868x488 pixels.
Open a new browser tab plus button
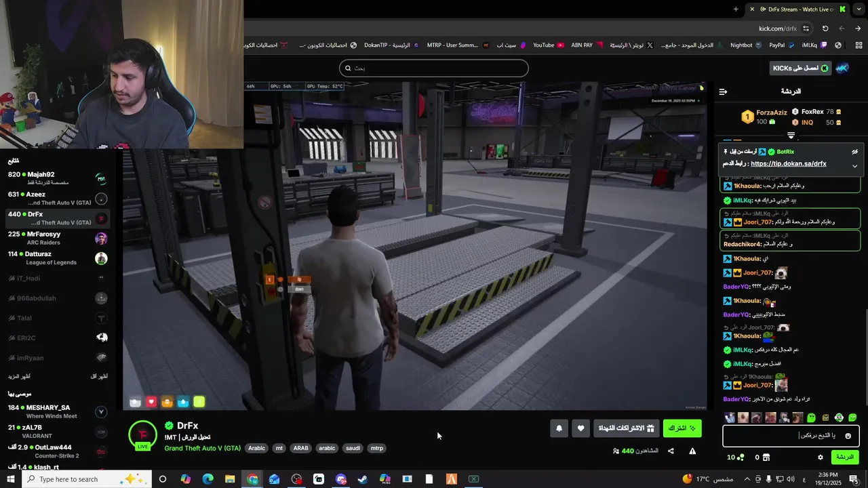736,9
